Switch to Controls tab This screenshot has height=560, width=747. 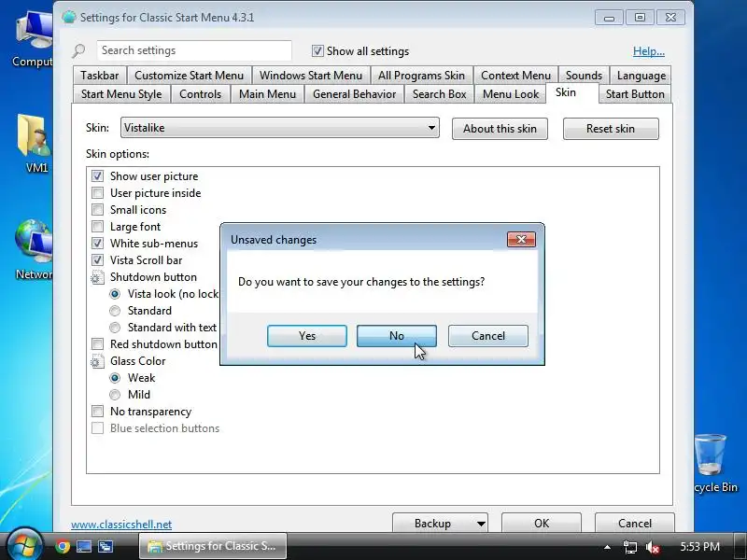point(200,94)
